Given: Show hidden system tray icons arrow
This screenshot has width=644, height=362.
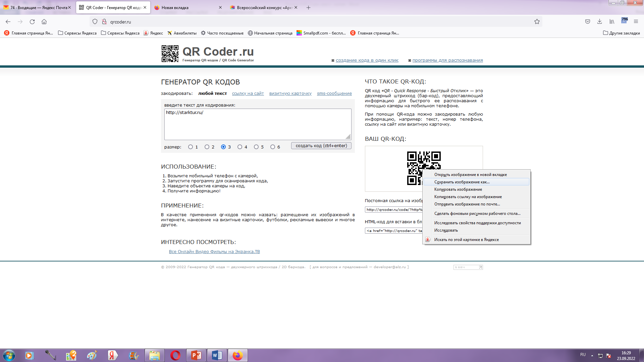Looking at the screenshot, I should coord(592,355).
